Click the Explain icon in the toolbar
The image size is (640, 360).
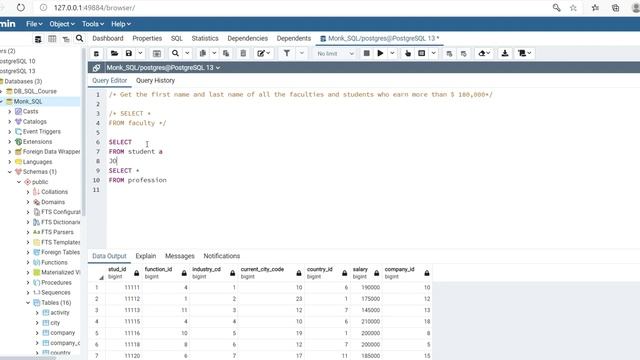coord(408,53)
